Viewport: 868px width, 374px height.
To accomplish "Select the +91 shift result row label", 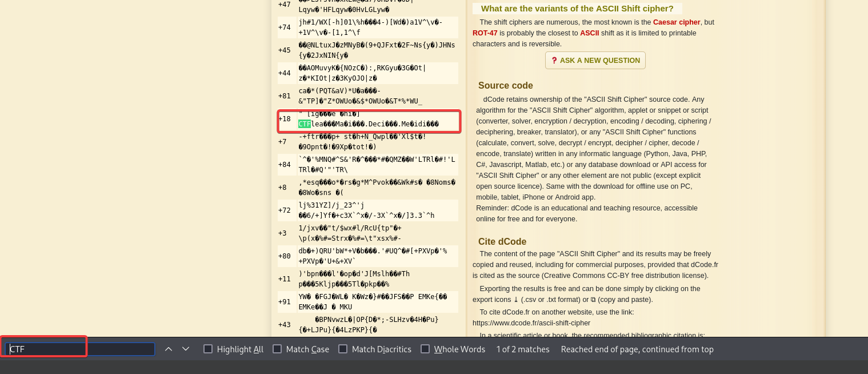I will pyautogui.click(x=285, y=302).
